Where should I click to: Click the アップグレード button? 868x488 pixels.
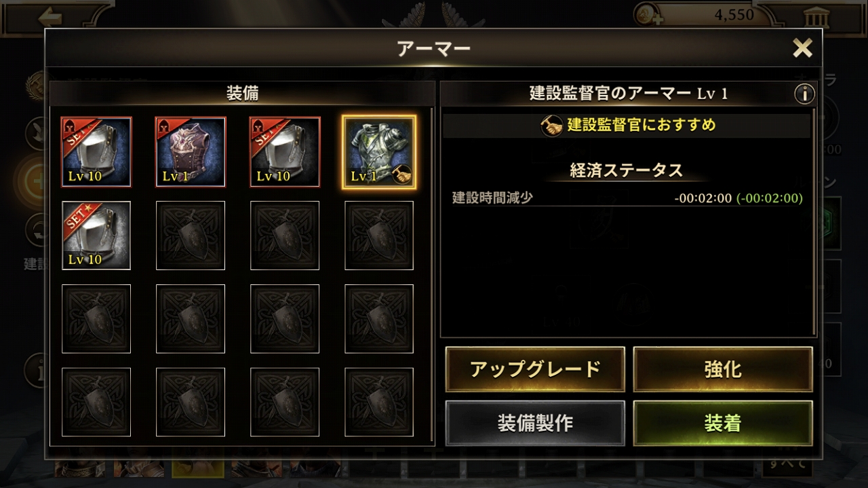click(x=535, y=369)
